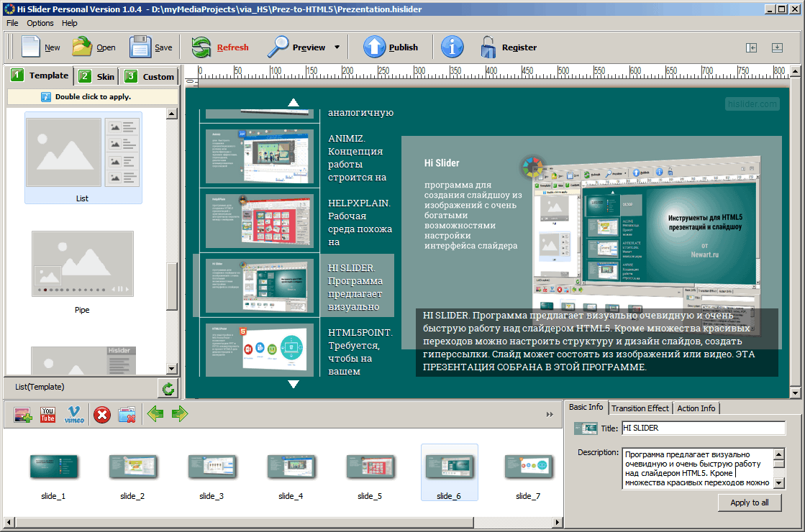
Task: Click the ruler origin corner icon
Action: point(190,81)
